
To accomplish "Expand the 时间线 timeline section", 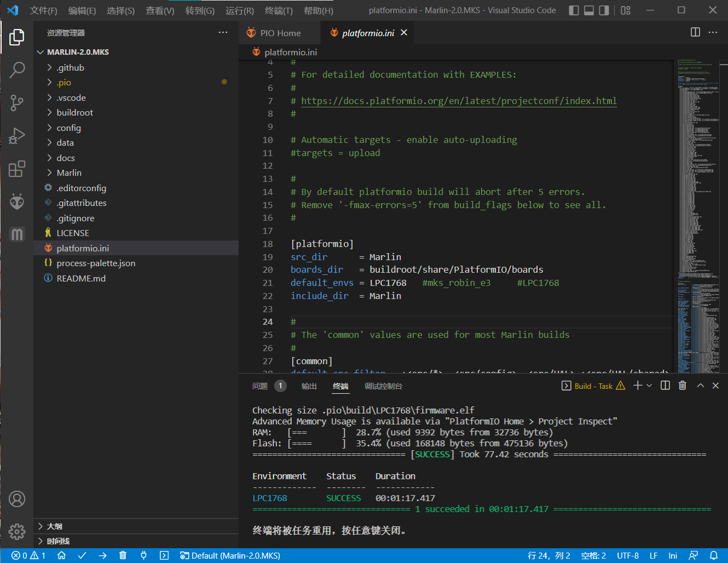I will pos(136,541).
